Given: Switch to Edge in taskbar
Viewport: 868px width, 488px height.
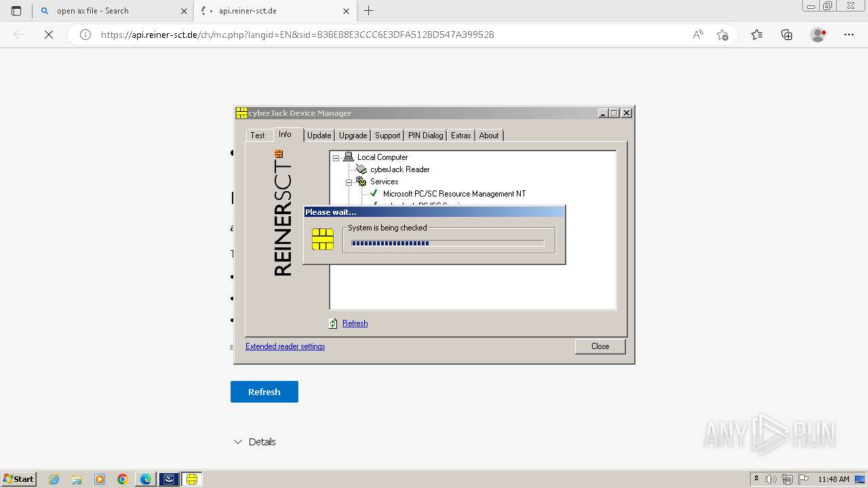Looking at the screenshot, I should click(x=146, y=479).
